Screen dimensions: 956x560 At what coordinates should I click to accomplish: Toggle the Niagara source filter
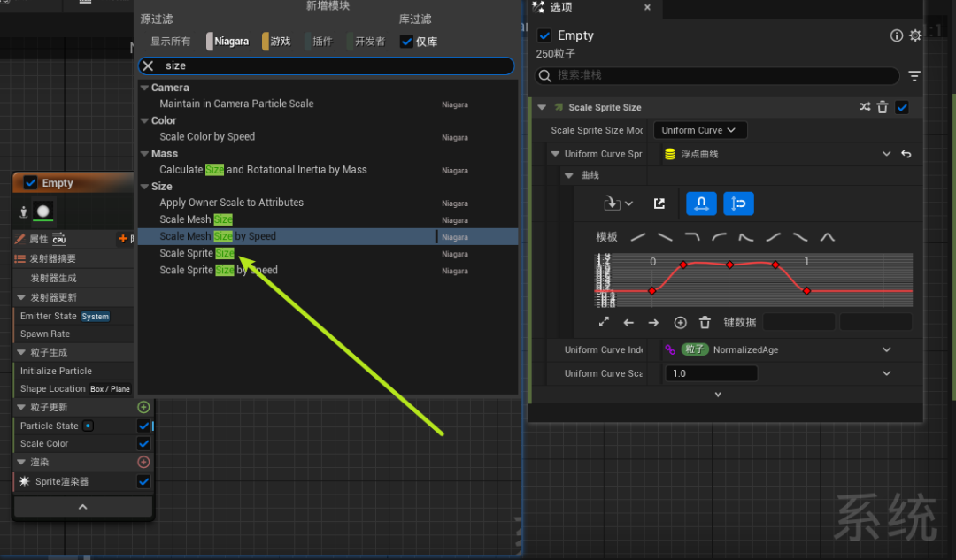228,42
